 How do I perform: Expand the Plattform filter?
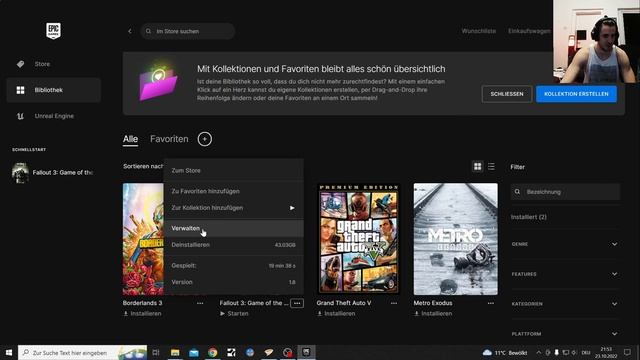tap(565, 334)
